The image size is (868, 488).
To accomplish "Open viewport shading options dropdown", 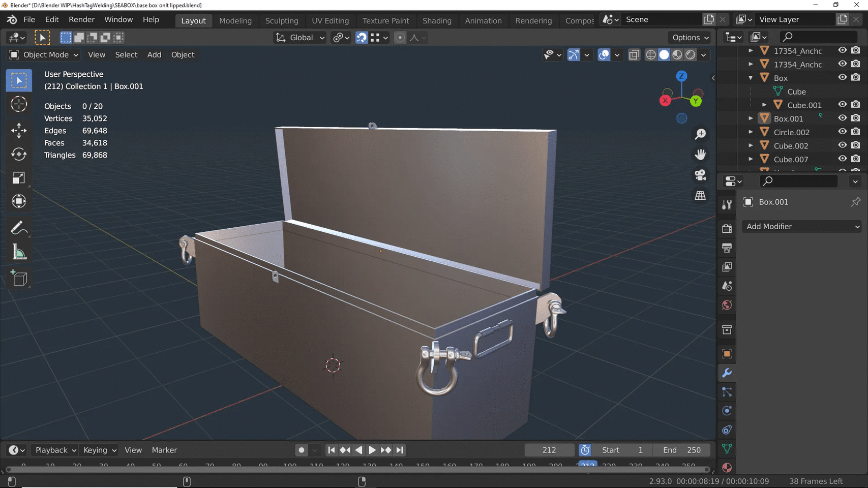I will click(704, 55).
